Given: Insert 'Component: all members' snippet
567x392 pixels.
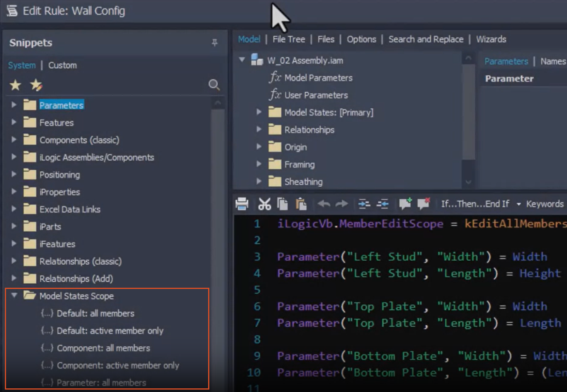Looking at the screenshot, I should pos(103,348).
